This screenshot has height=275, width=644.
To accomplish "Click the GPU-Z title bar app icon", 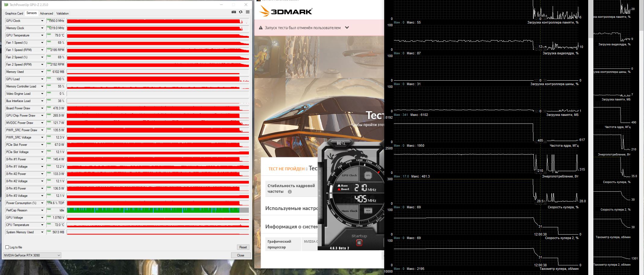I will click(x=6, y=5).
